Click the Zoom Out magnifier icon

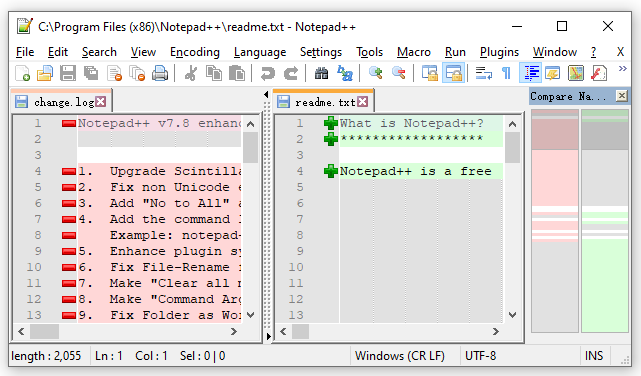pos(399,74)
